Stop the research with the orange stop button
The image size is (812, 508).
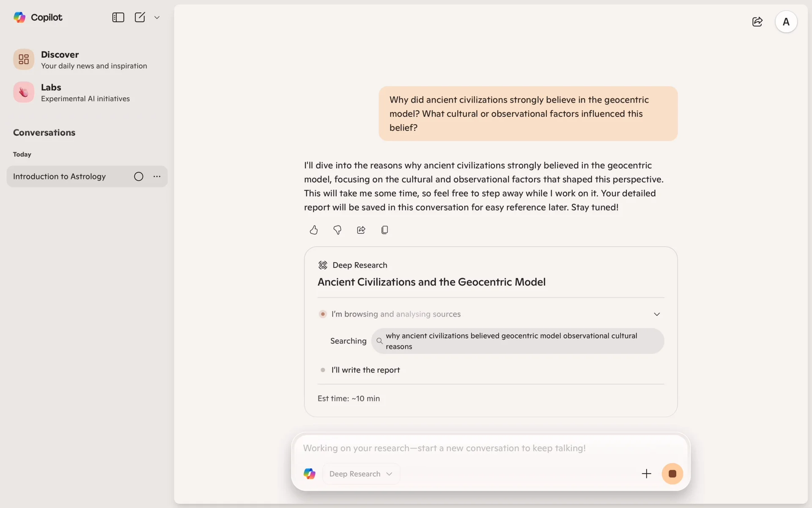(x=672, y=474)
